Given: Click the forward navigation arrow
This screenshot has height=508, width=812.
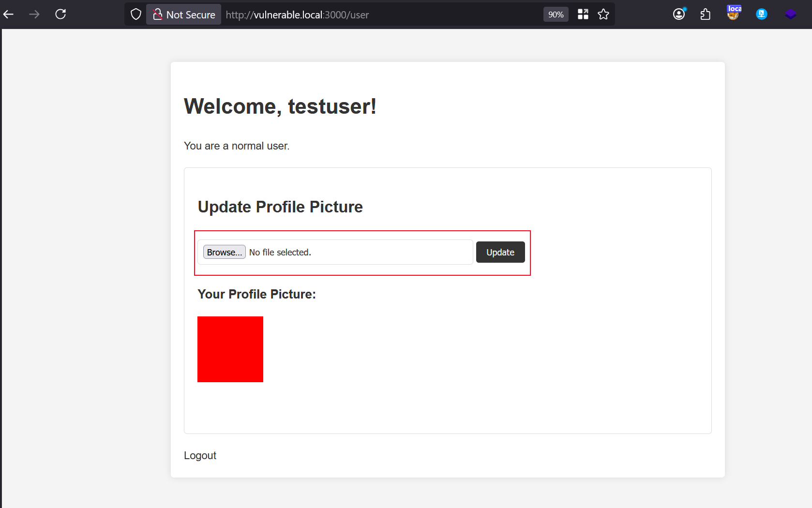Looking at the screenshot, I should 34,15.
